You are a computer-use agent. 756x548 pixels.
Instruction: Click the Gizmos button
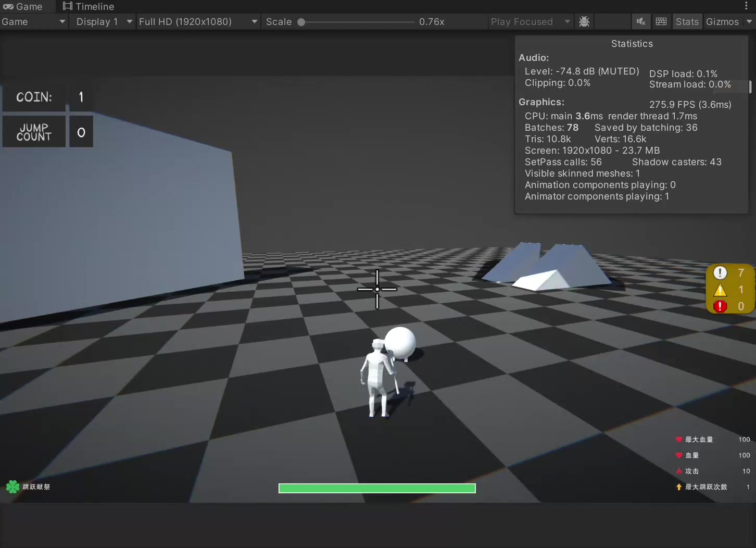coord(722,22)
